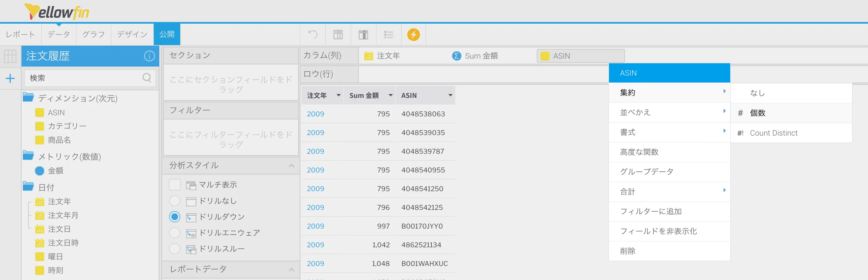Click the 検索 search input field
868x280 pixels.
[84, 78]
